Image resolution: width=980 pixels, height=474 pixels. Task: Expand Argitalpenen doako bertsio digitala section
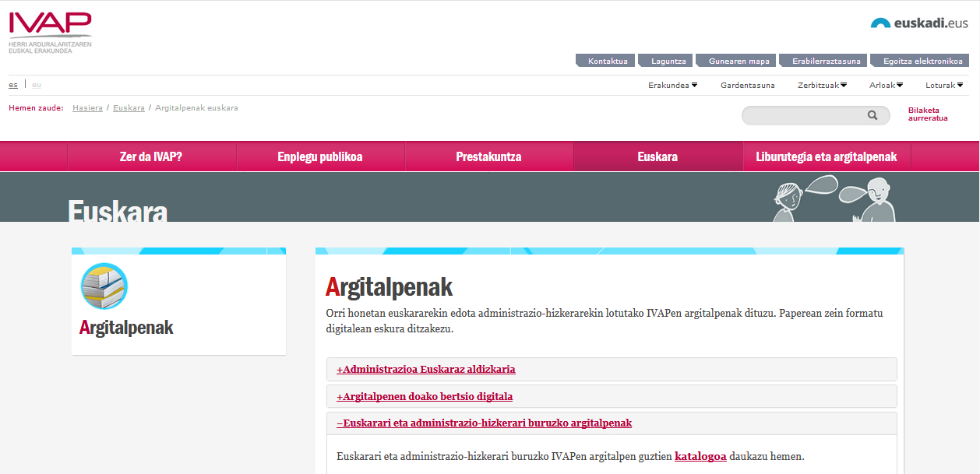point(425,397)
